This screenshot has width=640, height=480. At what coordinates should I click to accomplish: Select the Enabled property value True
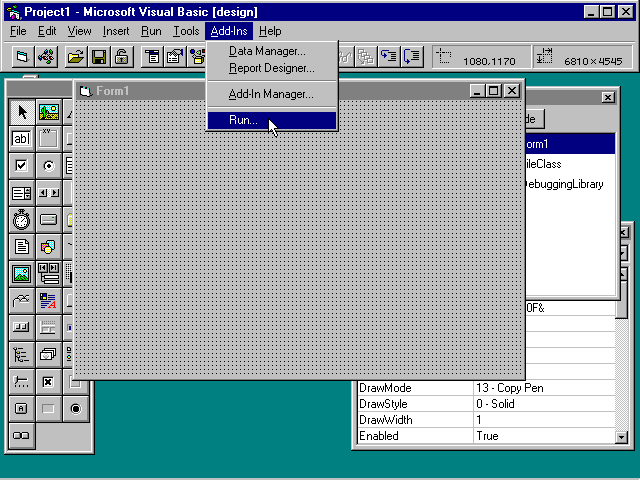(540, 436)
